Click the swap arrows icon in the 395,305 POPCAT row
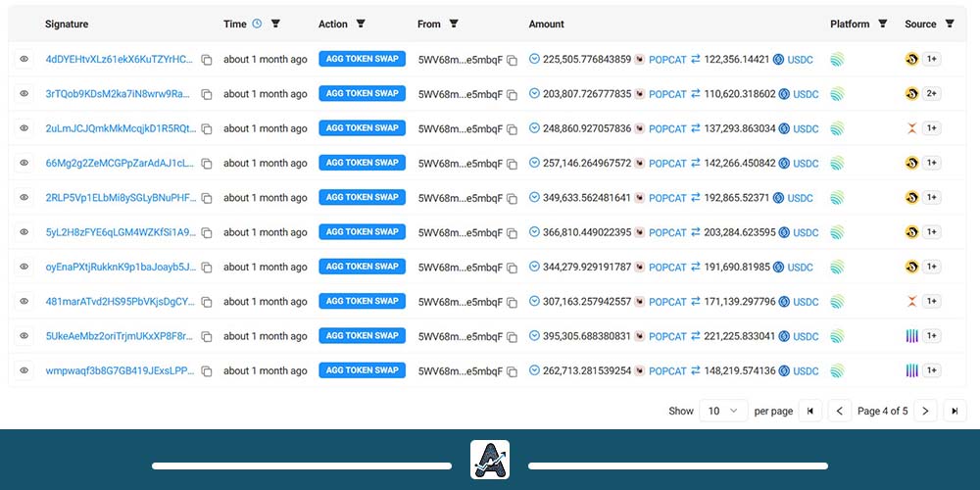The width and height of the screenshot is (980, 490). pyautogui.click(x=696, y=336)
